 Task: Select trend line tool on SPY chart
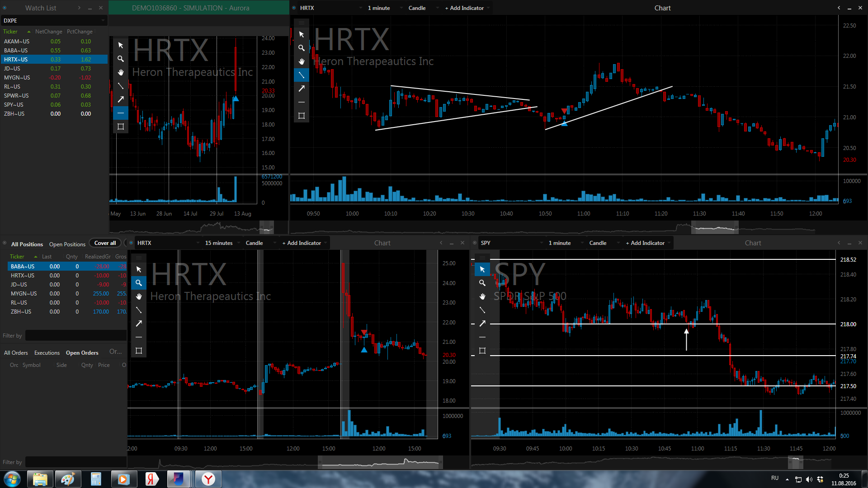tap(482, 310)
